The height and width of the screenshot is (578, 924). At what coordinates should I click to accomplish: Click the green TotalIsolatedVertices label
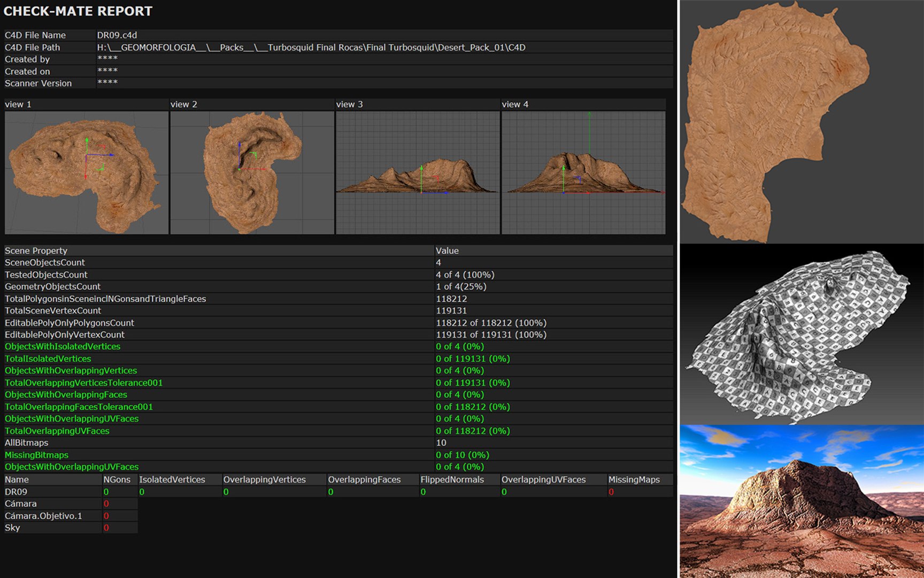pos(48,359)
